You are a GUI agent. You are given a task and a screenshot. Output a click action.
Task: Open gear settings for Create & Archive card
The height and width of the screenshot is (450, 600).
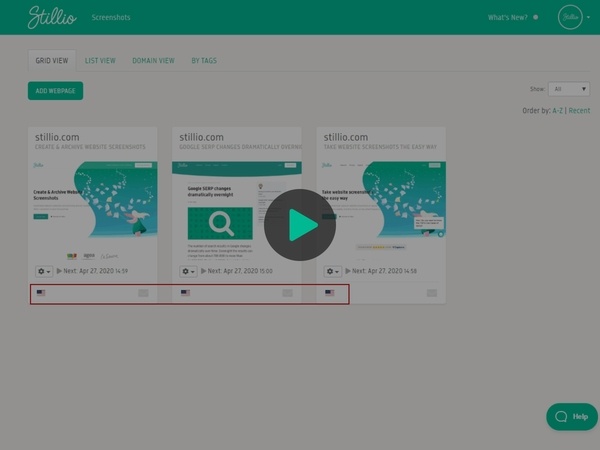[44, 271]
